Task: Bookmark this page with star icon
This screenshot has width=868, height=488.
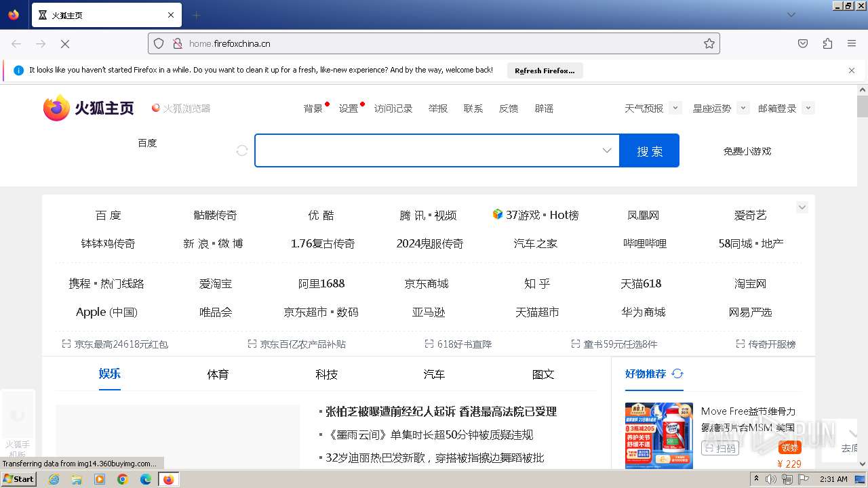Action: (x=709, y=43)
